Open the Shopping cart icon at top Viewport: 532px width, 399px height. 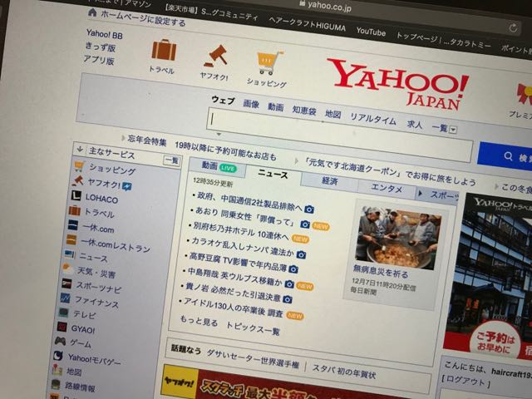click(x=269, y=62)
